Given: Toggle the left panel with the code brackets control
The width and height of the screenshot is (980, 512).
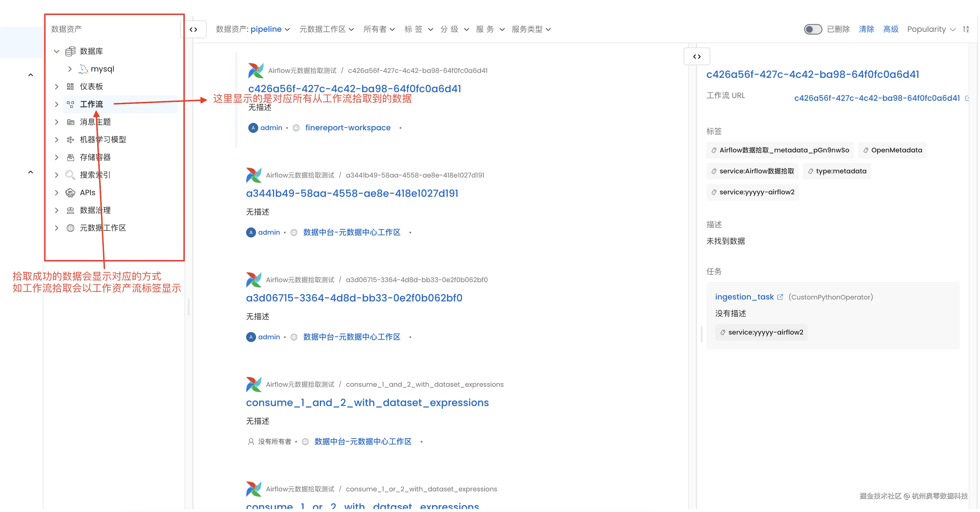Looking at the screenshot, I should (194, 29).
